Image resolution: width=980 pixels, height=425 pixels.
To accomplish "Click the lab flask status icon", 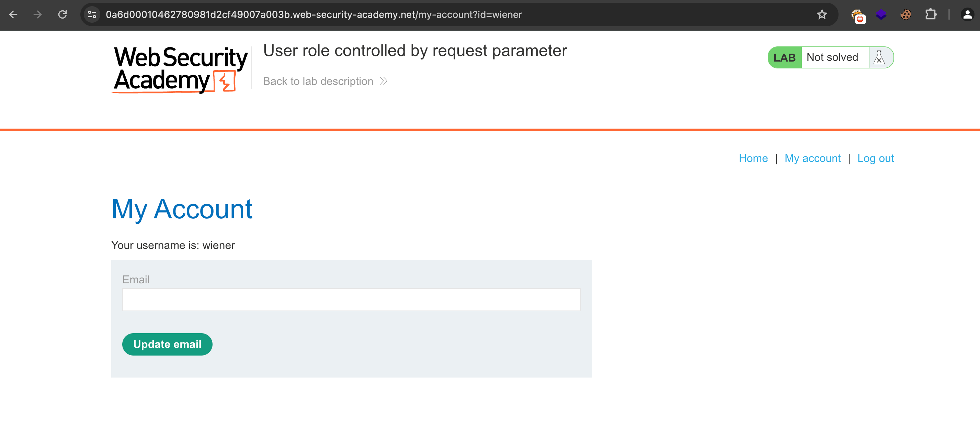I will click(x=879, y=57).
